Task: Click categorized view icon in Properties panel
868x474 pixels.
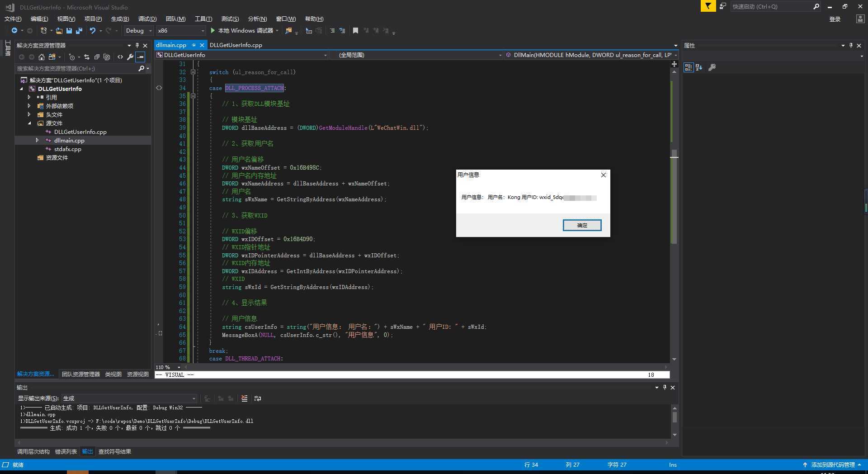Action: 688,67
